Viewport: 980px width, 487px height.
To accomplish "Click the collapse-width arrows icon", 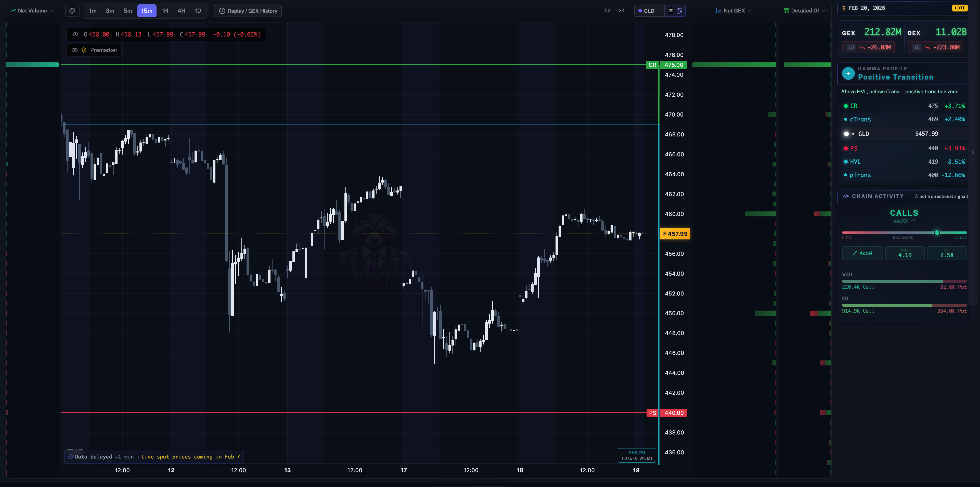I will tap(622, 11).
